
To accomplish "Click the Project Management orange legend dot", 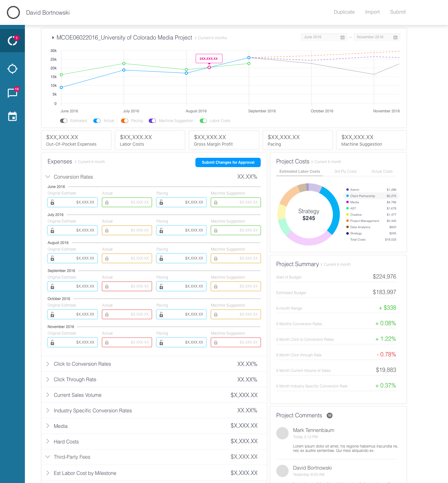I will [348, 221].
